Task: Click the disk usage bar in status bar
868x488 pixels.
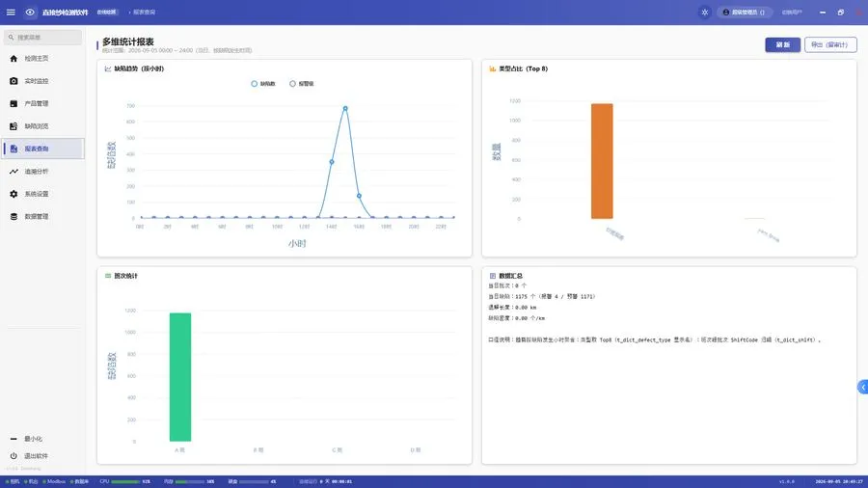Action: (253, 482)
